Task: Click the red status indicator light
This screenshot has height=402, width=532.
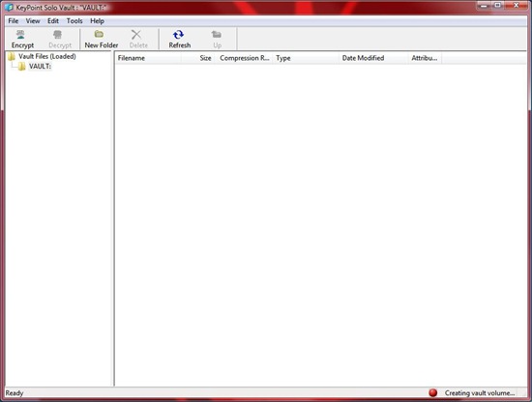Action: pos(433,393)
